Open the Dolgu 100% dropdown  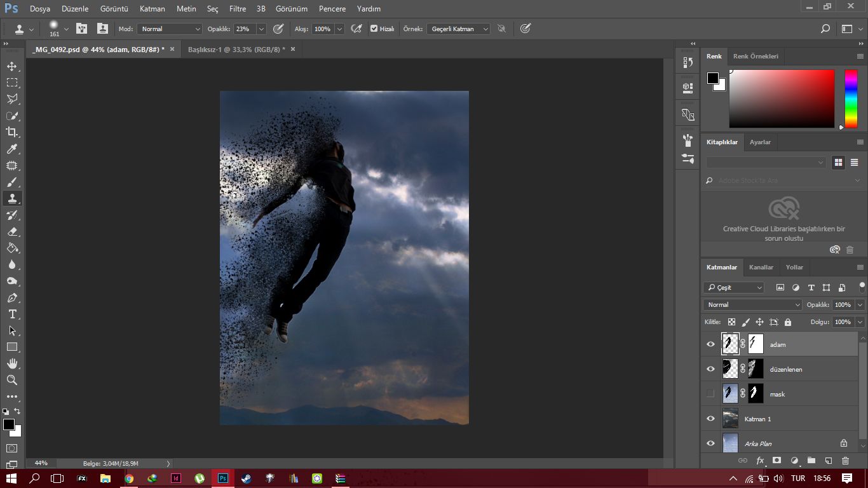coord(860,322)
